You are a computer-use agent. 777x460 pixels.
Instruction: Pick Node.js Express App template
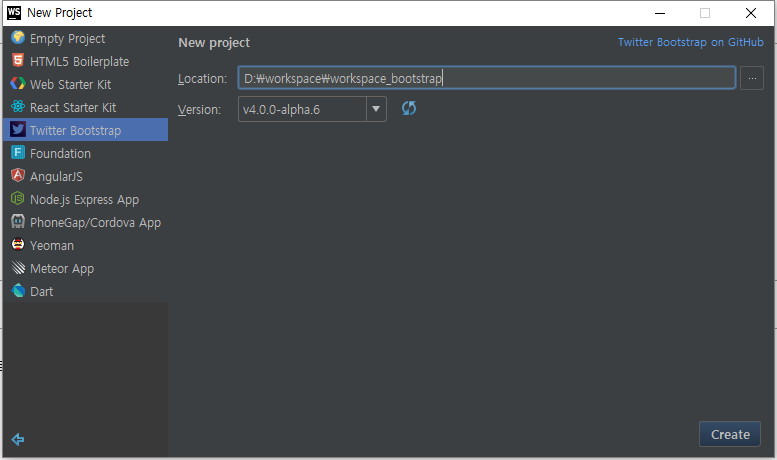85,199
